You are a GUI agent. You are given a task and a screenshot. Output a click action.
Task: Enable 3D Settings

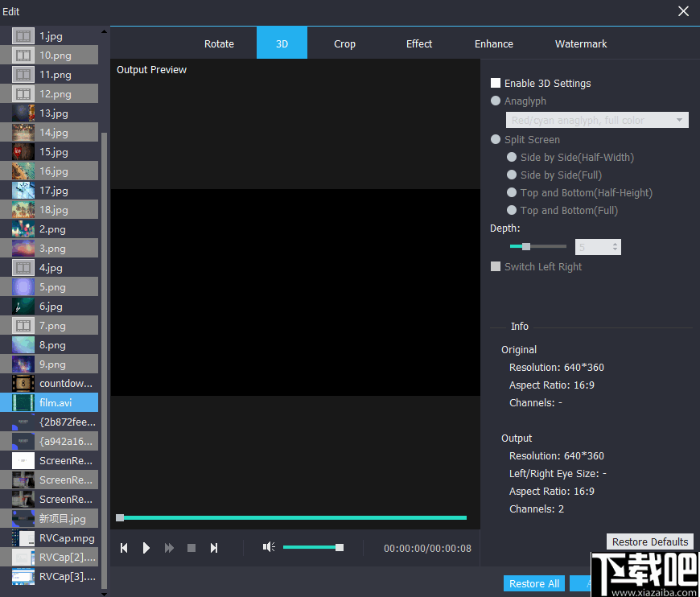click(x=496, y=83)
